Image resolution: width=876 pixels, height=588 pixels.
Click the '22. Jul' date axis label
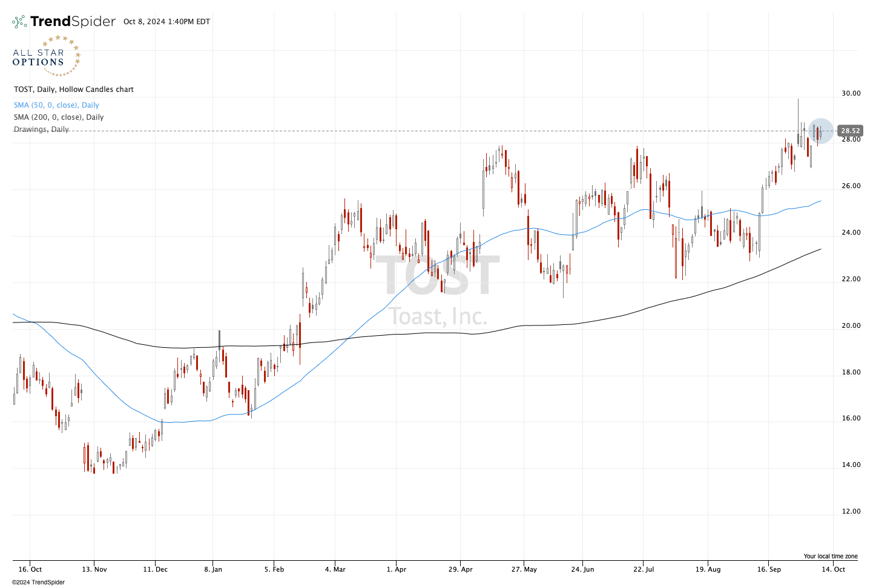(644, 569)
